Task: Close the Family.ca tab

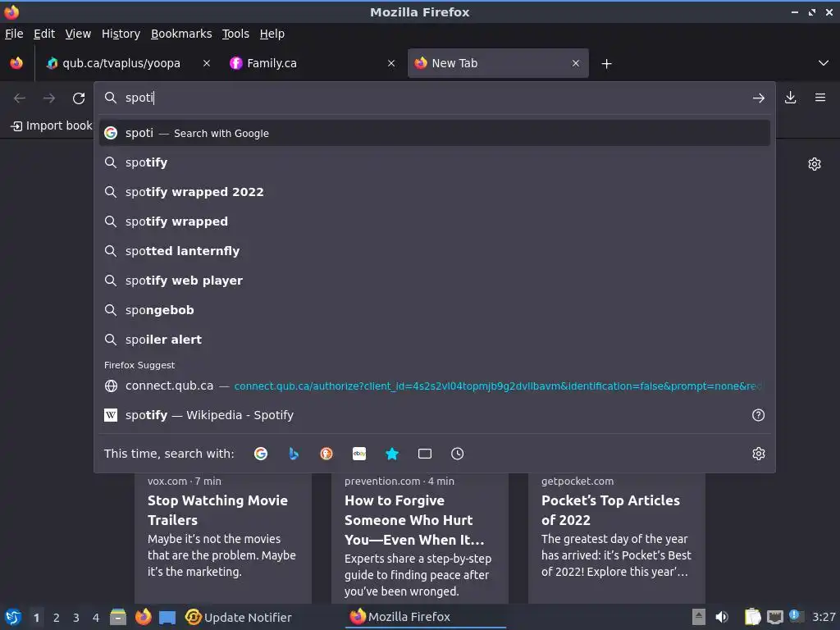Action: (391, 63)
